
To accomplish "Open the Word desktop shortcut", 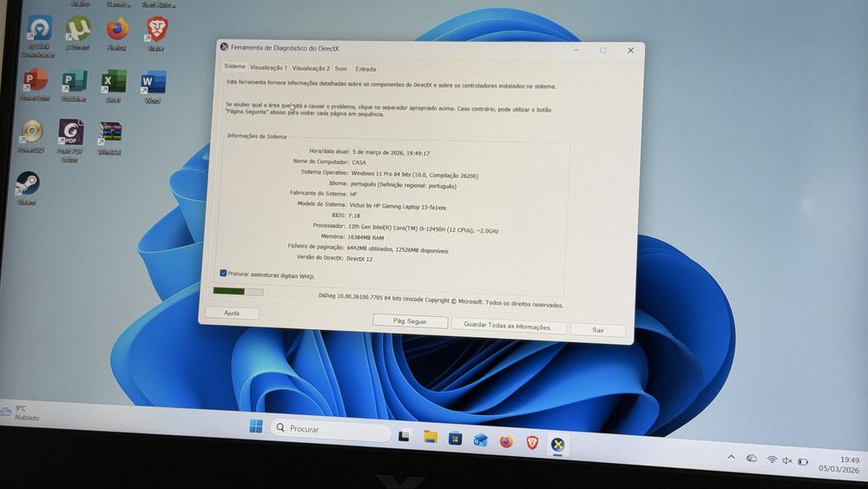I will (153, 86).
